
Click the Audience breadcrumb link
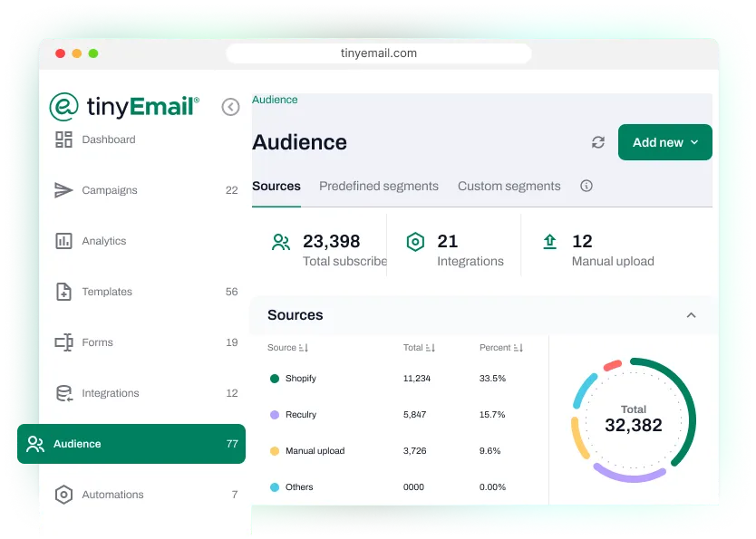(x=275, y=100)
